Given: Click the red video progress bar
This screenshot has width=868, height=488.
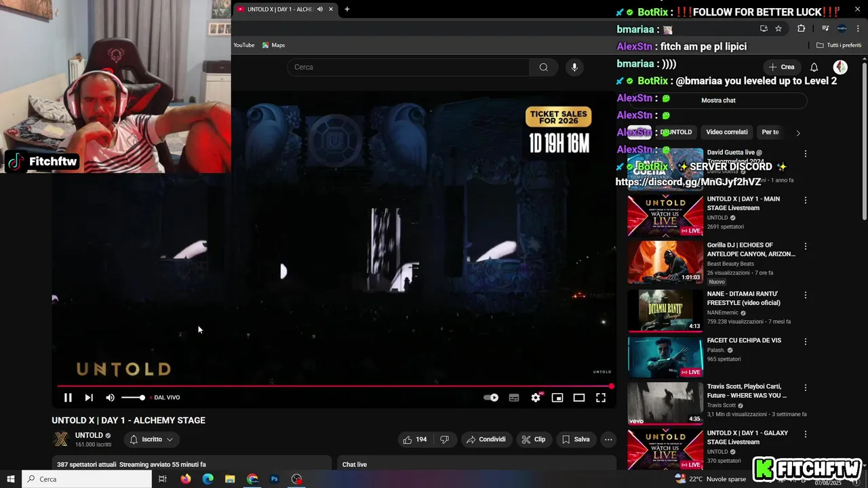Looking at the screenshot, I should click(334, 386).
